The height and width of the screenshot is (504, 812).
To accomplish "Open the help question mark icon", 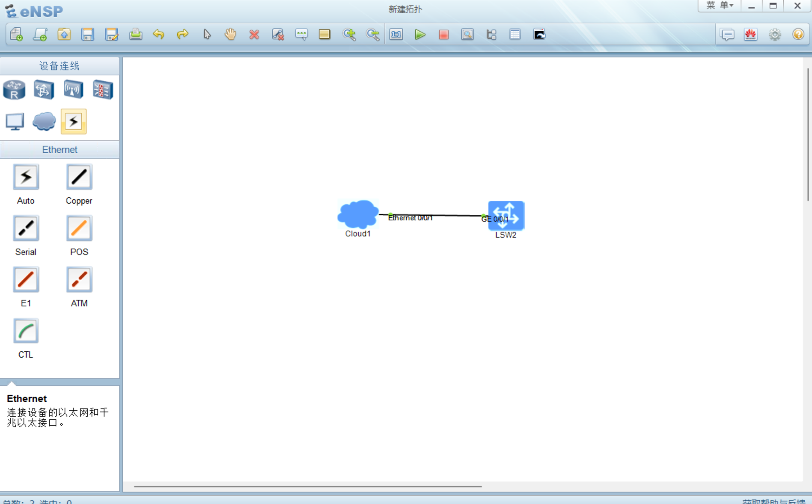I will [798, 34].
